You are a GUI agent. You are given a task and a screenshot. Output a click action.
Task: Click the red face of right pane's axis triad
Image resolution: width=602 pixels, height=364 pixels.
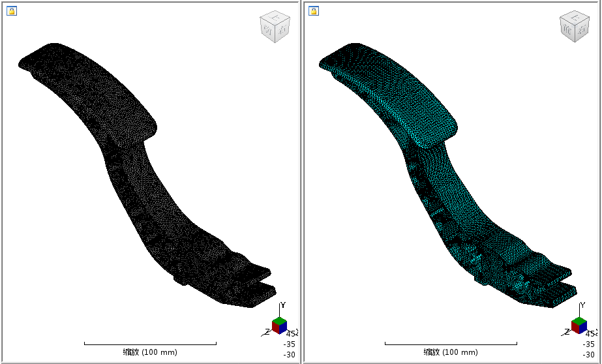575,328
